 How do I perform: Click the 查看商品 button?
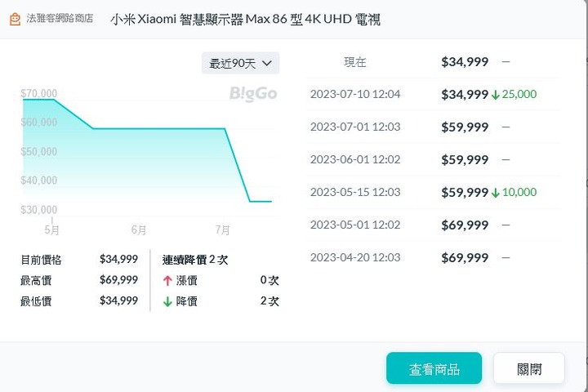[434, 368]
